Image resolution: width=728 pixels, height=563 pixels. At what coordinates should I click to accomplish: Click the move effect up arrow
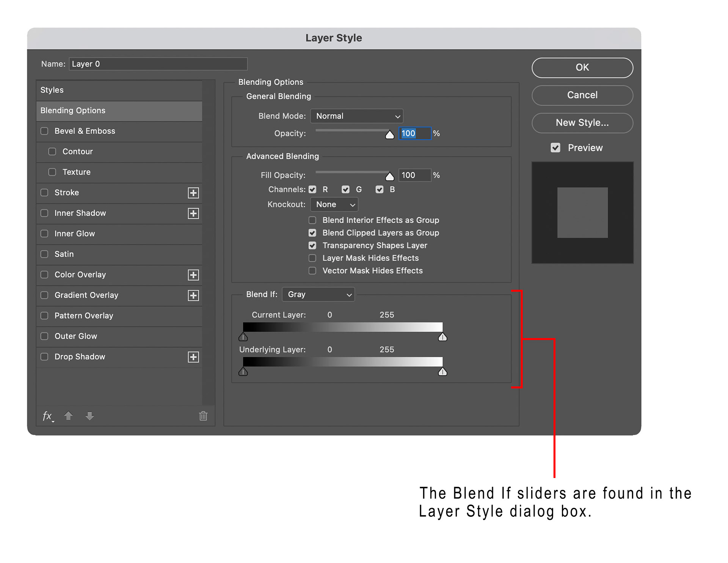point(68,416)
